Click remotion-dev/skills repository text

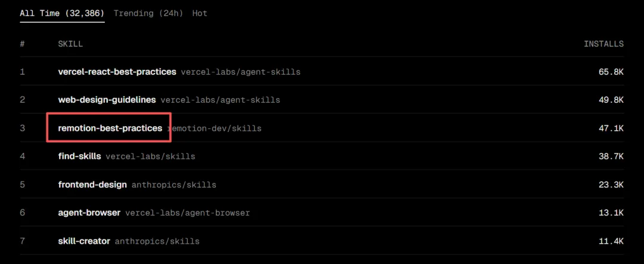(216, 128)
